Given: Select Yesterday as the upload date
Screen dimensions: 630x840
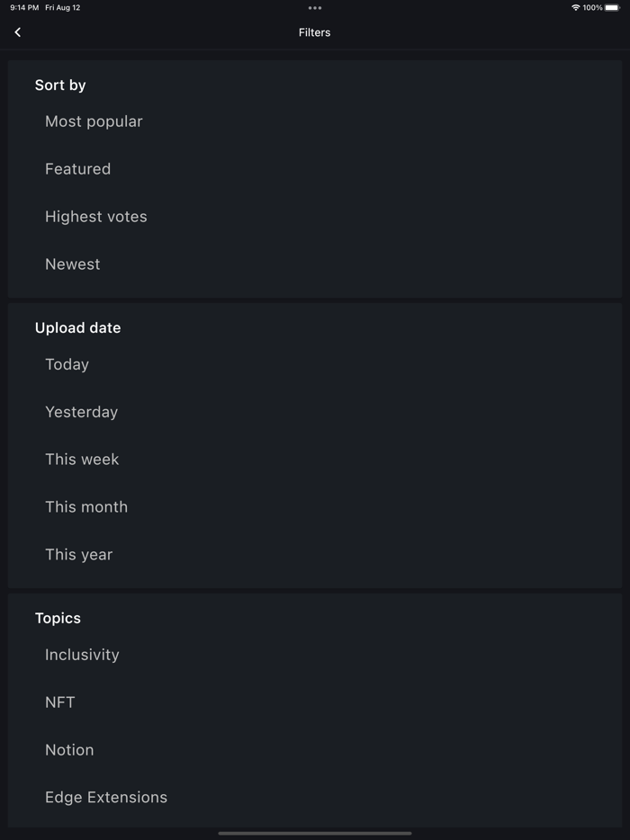Looking at the screenshot, I should pos(81,412).
